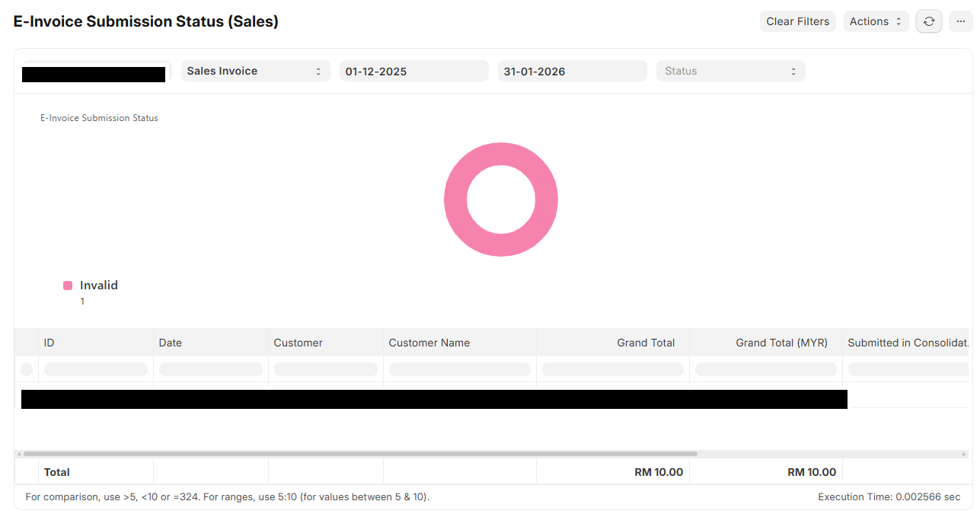
Task: Expand the Status filter dropdown
Action: (x=730, y=71)
